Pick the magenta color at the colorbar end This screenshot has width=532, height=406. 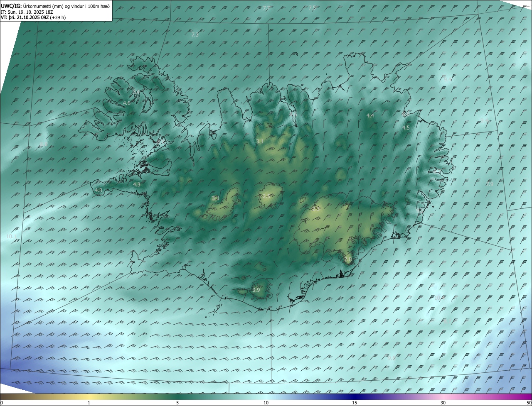click(527, 396)
